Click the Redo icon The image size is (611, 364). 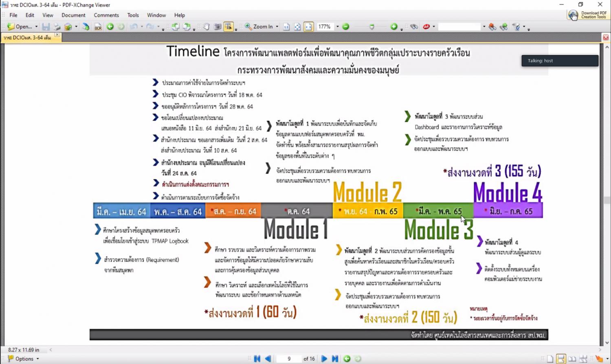tap(150, 26)
